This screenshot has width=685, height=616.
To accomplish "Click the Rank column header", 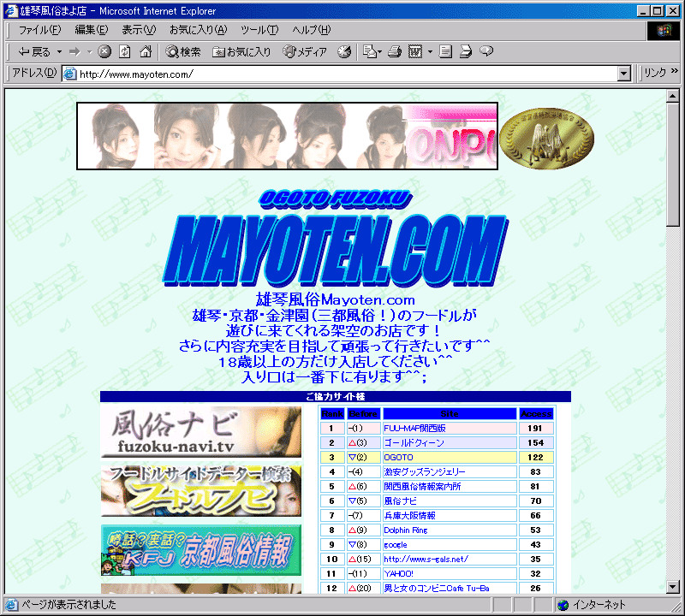I will pyautogui.click(x=332, y=413).
